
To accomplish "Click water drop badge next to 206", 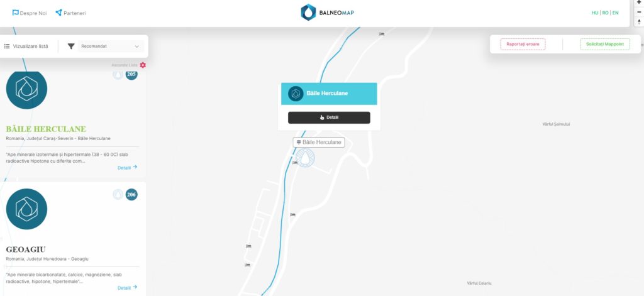I will (x=118, y=195).
